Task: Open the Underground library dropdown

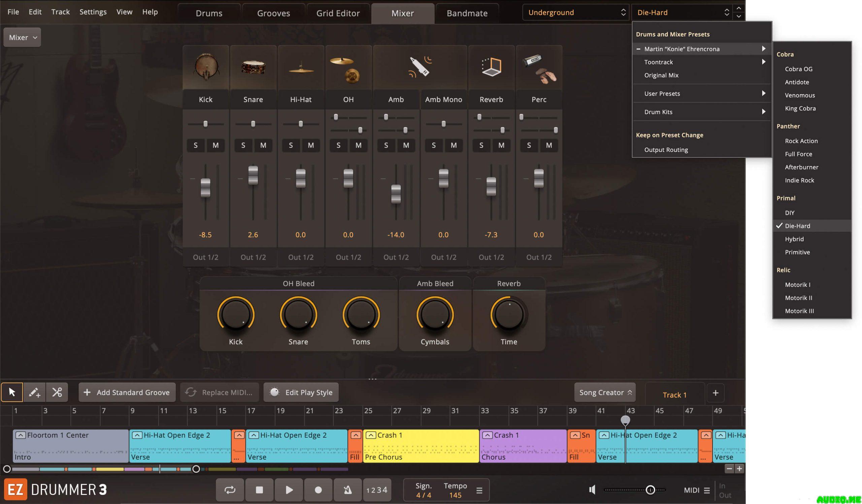Action: click(576, 13)
